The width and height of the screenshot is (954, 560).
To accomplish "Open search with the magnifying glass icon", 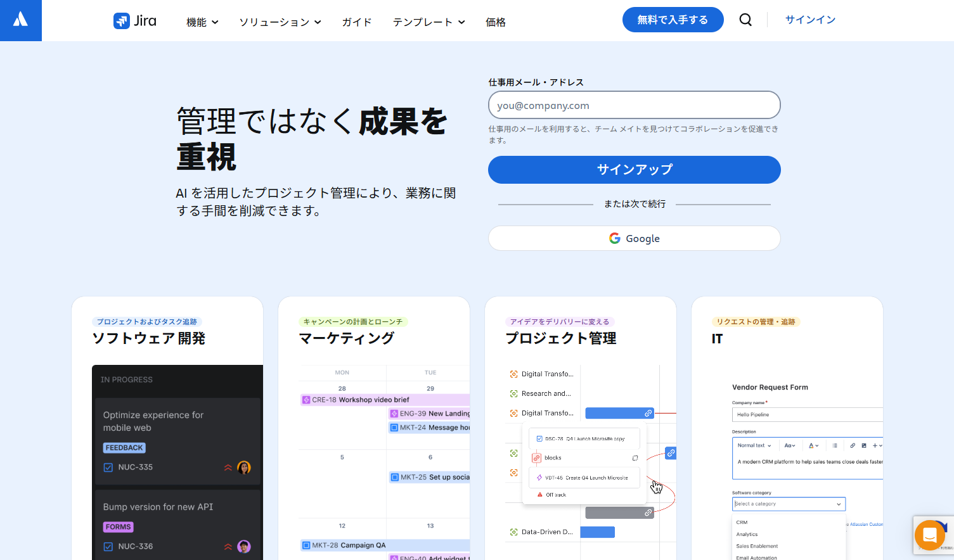I will (x=745, y=20).
